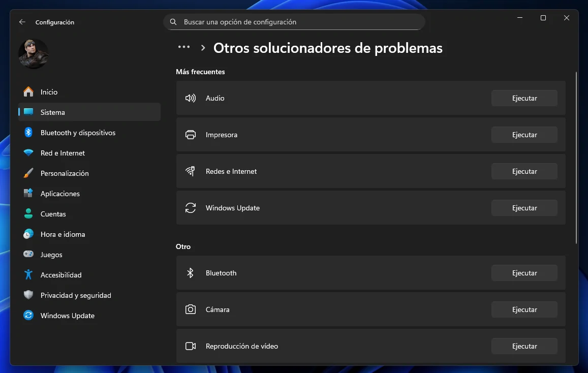Image resolution: width=588 pixels, height=373 pixels.
Task: Maximize the Configuración window
Action: point(543,18)
